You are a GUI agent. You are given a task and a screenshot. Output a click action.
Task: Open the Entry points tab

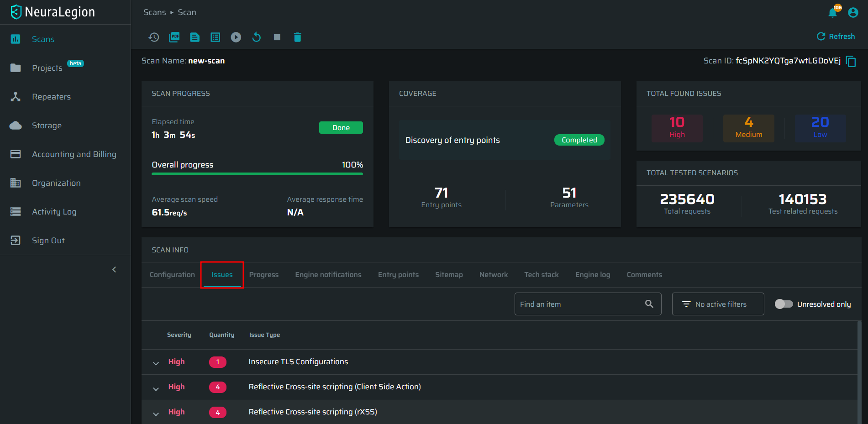click(398, 275)
